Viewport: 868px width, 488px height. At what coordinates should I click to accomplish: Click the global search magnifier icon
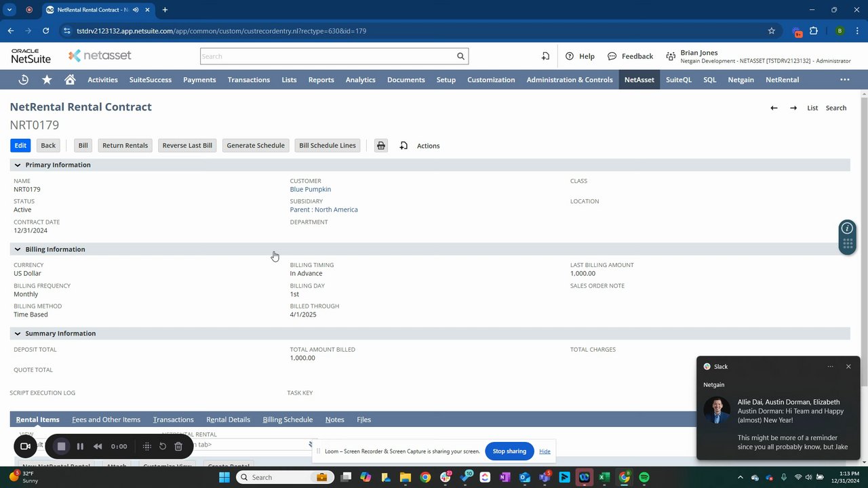460,56
